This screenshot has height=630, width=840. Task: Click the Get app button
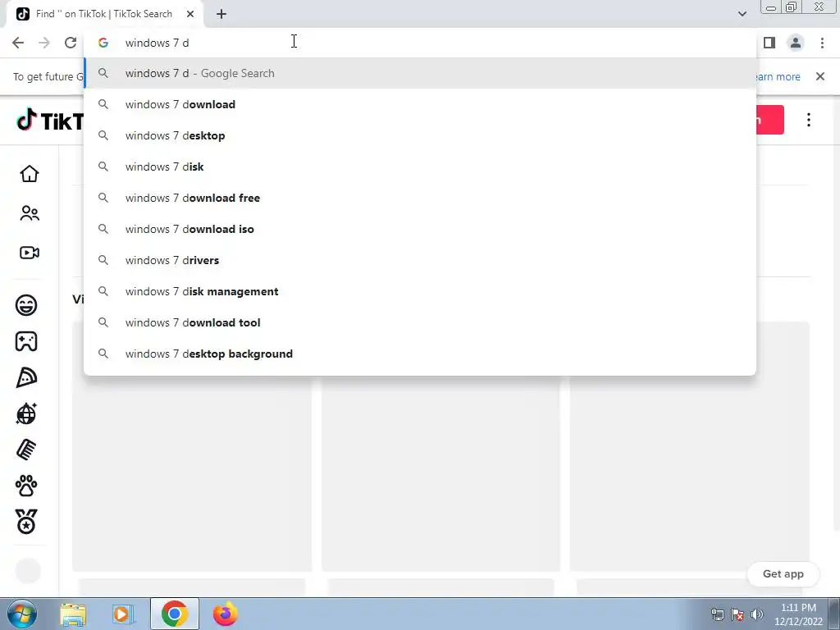tap(783, 573)
